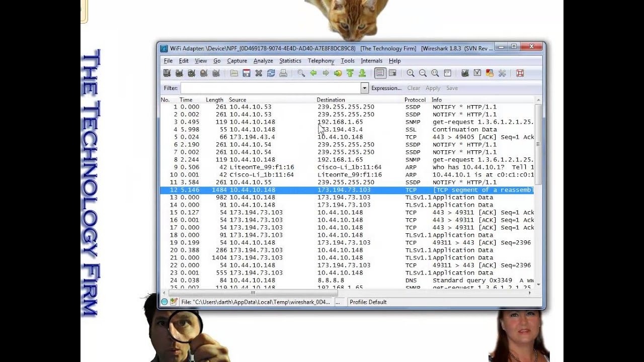
Task: Jump to last packet arrow icon
Action: 362,73
